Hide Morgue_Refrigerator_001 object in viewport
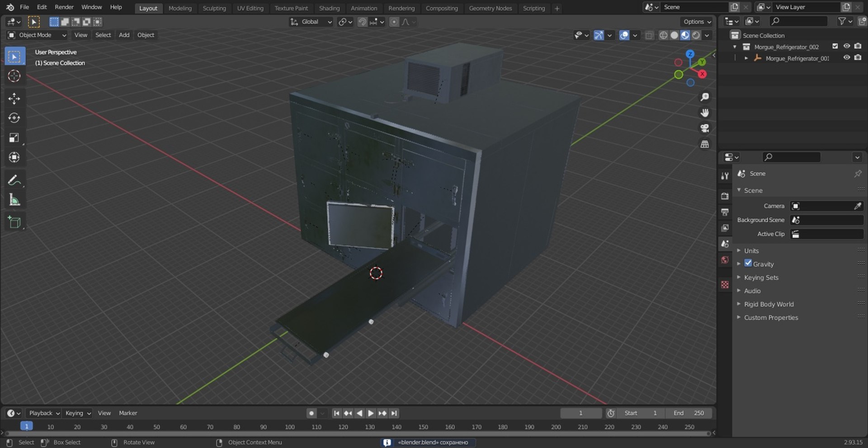Viewport: 868px width, 448px height. (847, 57)
